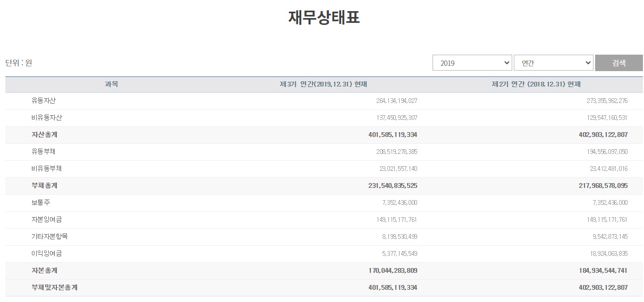Click the value 23,412,481,016

click(x=609, y=169)
